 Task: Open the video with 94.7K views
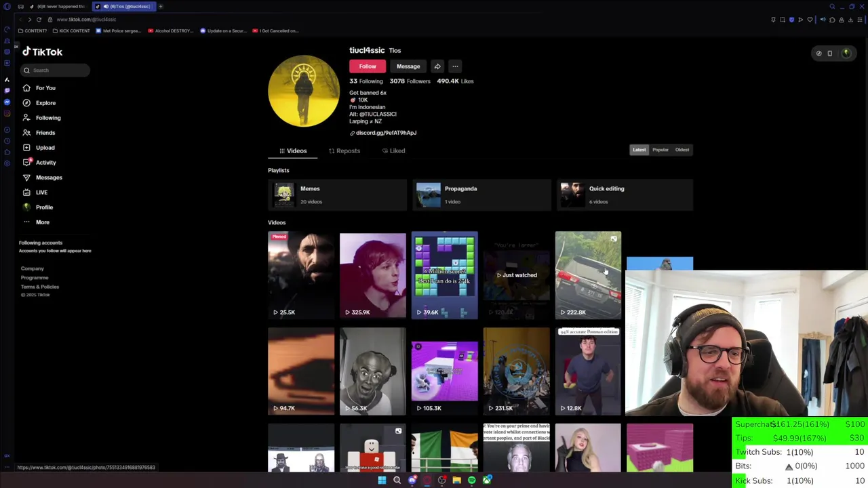click(x=301, y=371)
